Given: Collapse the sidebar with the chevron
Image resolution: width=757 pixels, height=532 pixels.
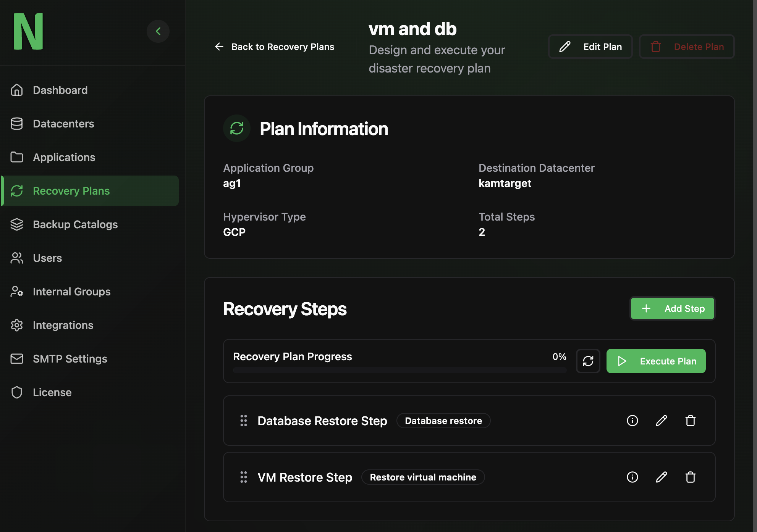Looking at the screenshot, I should click(x=158, y=31).
